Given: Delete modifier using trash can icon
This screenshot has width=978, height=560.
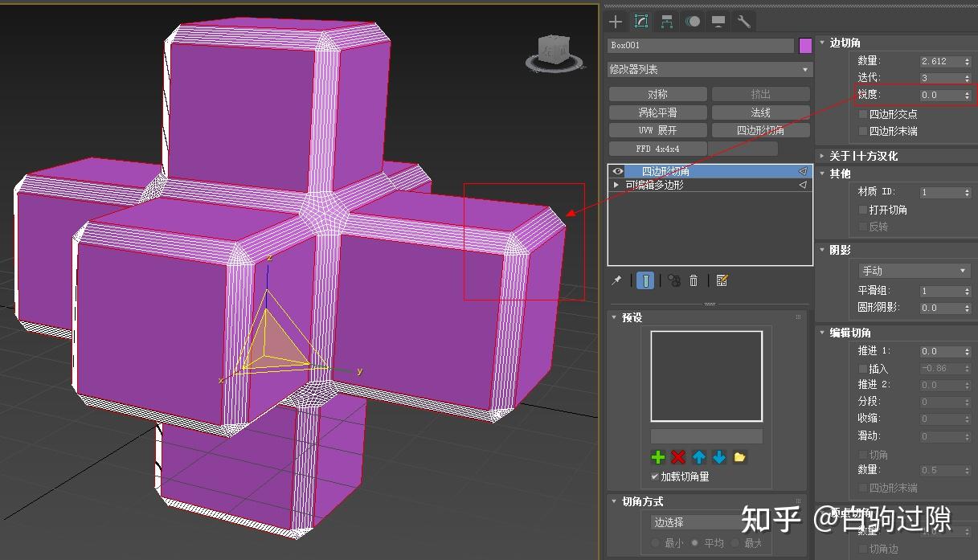Looking at the screenshot, I should pos(694,280).
